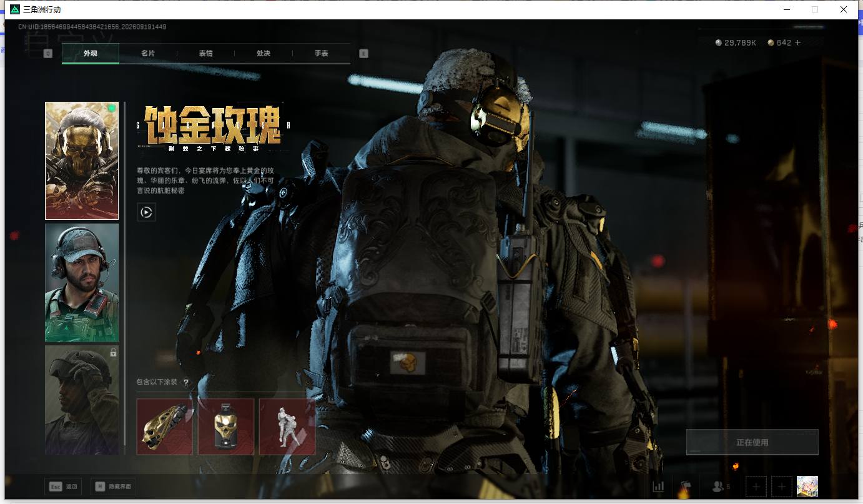Click the help question mark beside 包含以下涂装
Image resolution: width=863 pixels, height=504 pixels.
[x=186, y=382]
